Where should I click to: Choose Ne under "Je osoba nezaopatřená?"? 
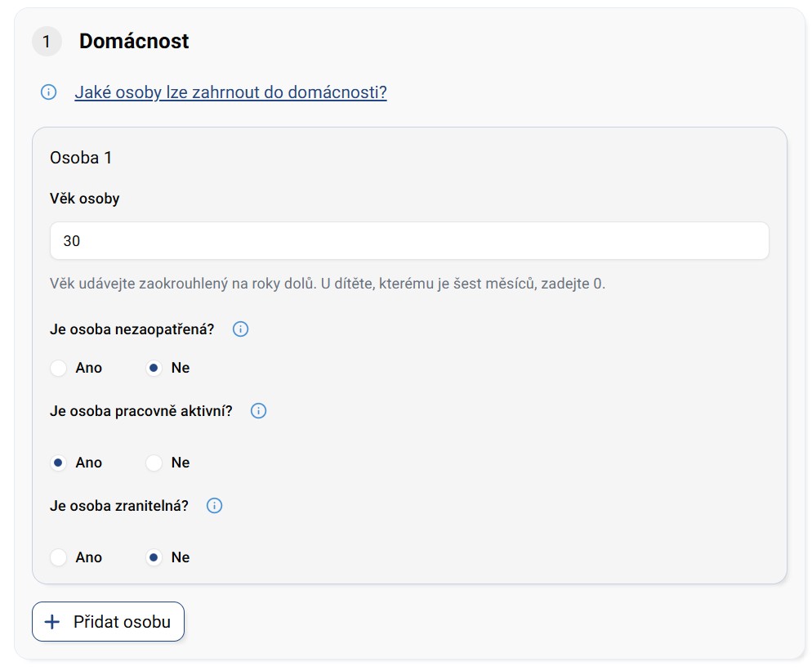point(154,368)
